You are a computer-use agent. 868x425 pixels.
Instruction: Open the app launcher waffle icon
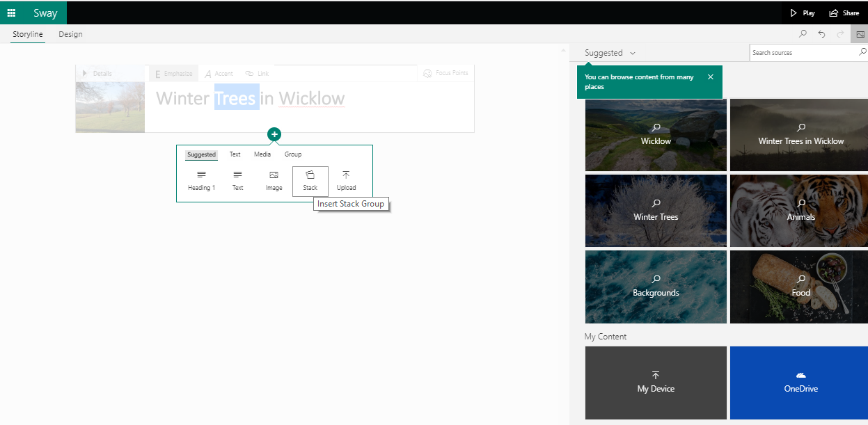click(11, 13)
